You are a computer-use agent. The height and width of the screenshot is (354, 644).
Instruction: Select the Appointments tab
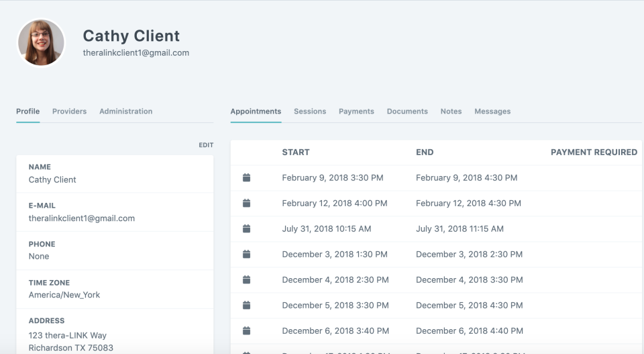coord(256,112)
